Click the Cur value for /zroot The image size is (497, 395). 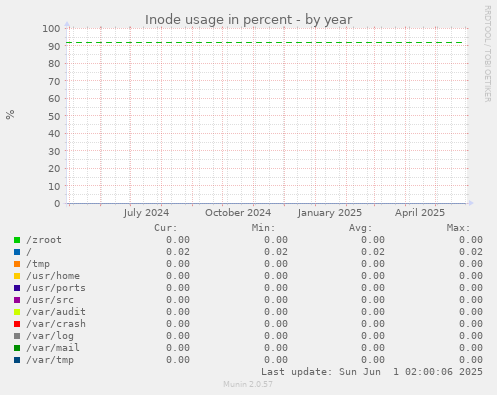[178, 240]
